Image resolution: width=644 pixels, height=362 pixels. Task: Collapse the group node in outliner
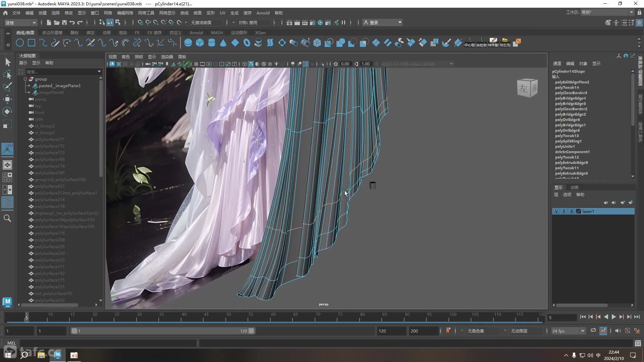click(25, 79)
